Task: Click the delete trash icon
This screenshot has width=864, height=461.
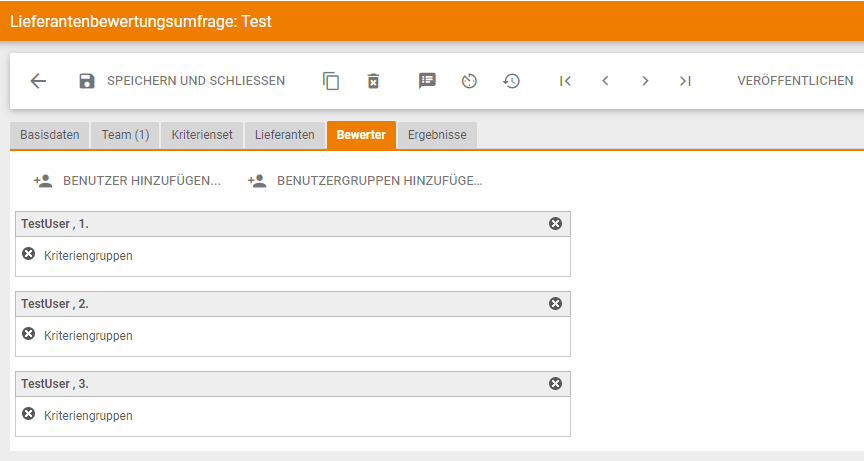Action: tap(373, 81)
